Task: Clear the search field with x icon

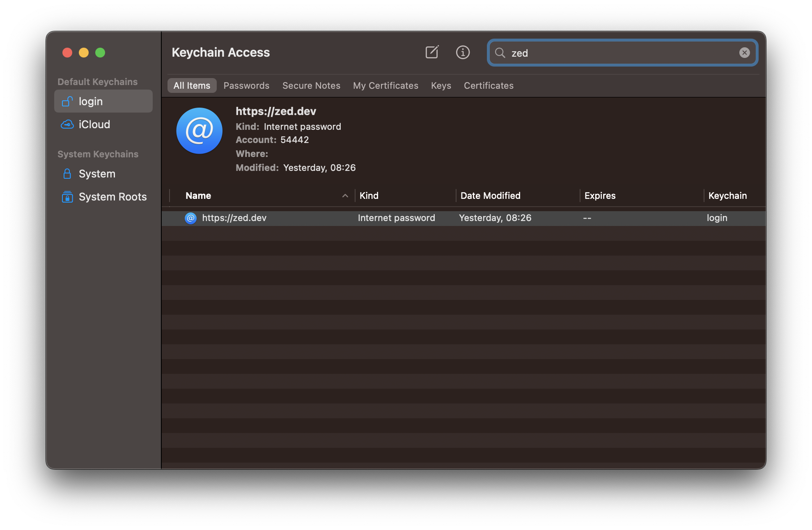Action: click(744, 53)
